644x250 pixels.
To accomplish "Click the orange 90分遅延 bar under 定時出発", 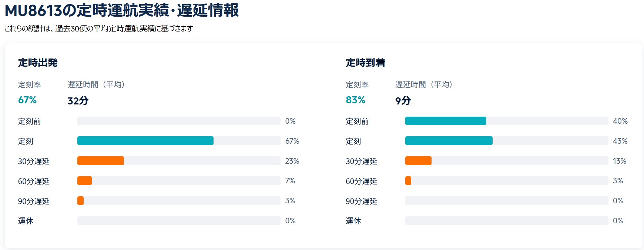I will coord(80,201).
